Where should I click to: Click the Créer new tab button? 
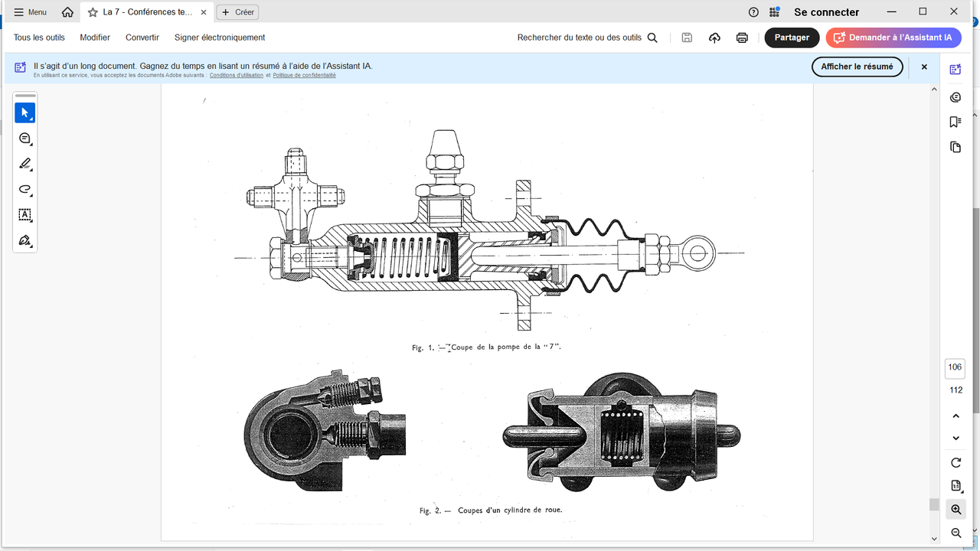point(237,12)
